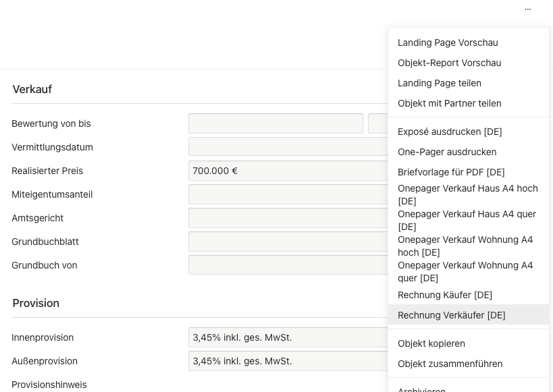Viewport: 553px width, 392px height.
Task: Select Onepager Verkauf Wohnung A4 hoch
Action: click(465, 246)
